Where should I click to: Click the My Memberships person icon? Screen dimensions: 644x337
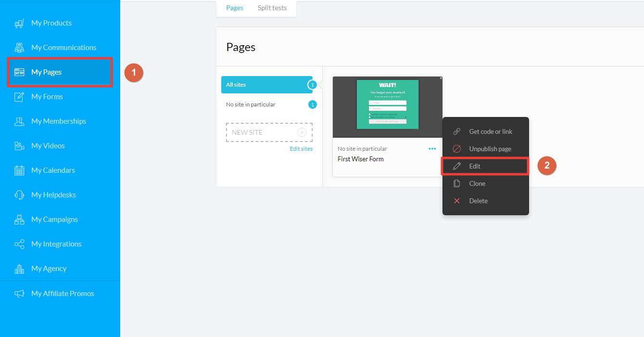pos(19,121)
